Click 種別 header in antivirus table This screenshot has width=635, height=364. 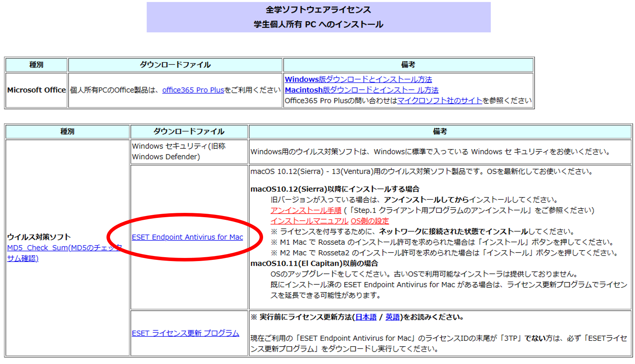pyautogui.click(x=67, y=132)
